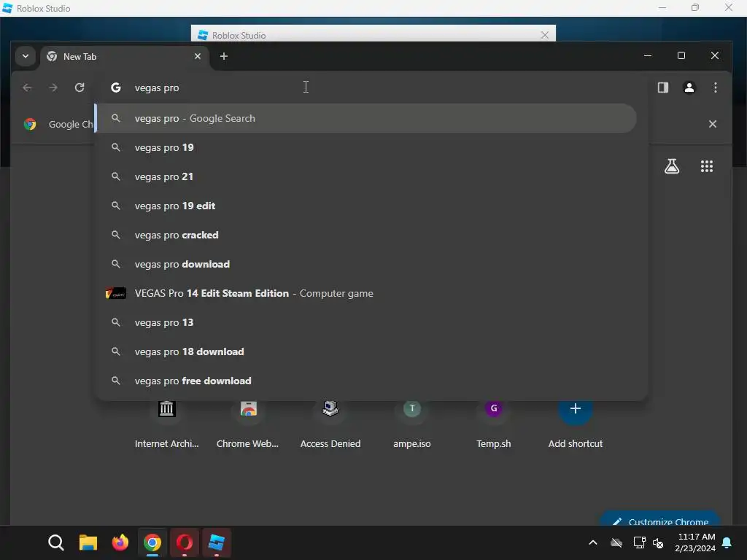
Task: Launch Firefox from the taskbar
Action: pos(120,542)
